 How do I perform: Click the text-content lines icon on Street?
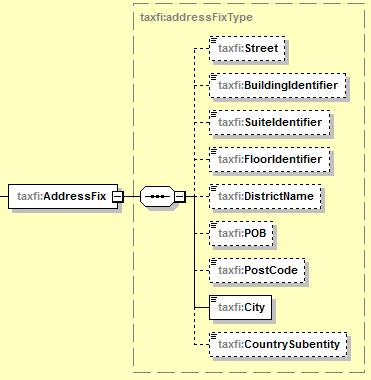click(214, 41)
